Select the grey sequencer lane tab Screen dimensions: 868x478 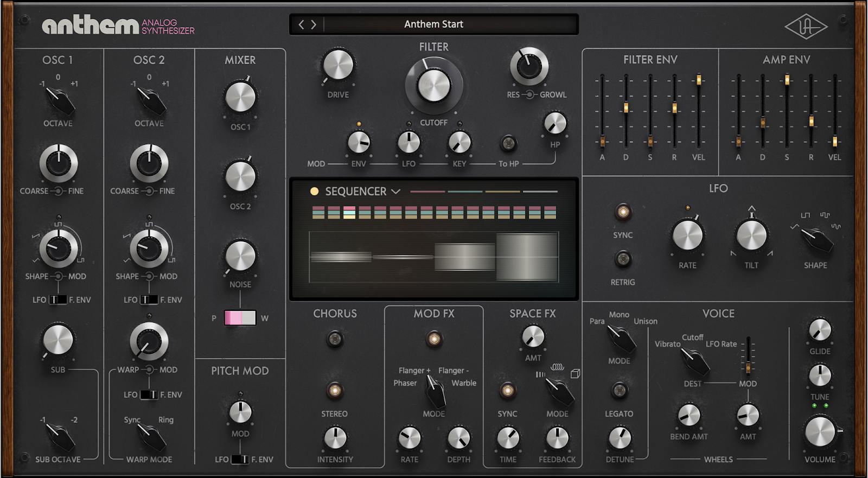click(540, 192)
